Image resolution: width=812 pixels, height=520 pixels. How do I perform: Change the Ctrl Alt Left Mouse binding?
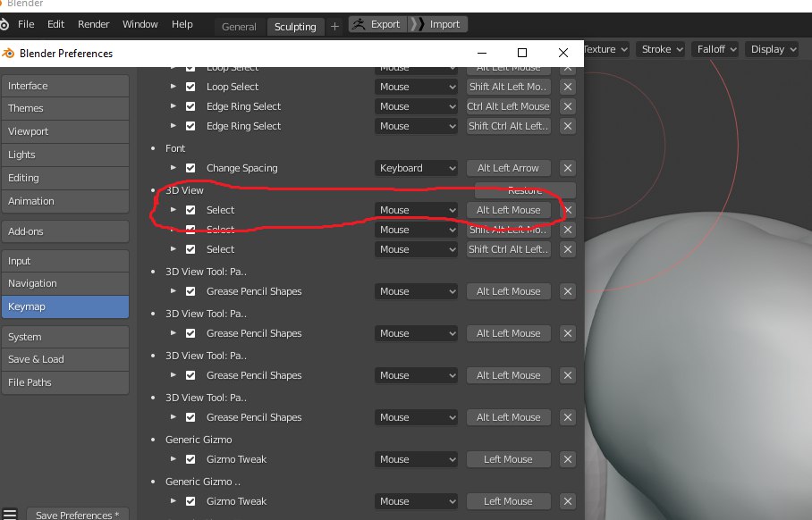pos(509,106)
